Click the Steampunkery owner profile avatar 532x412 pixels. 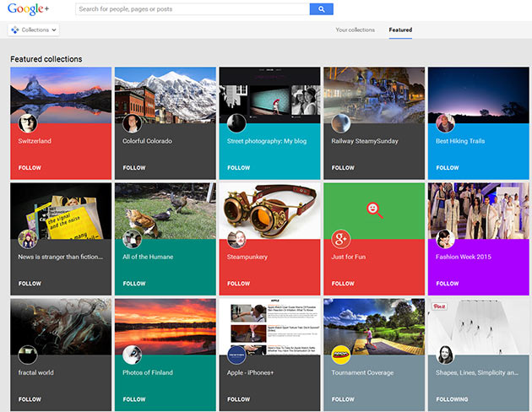237,238
